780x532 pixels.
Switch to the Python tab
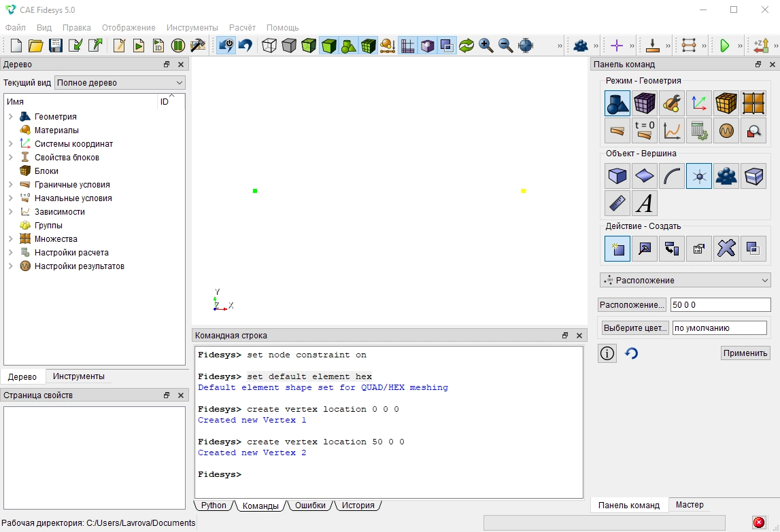214,505
